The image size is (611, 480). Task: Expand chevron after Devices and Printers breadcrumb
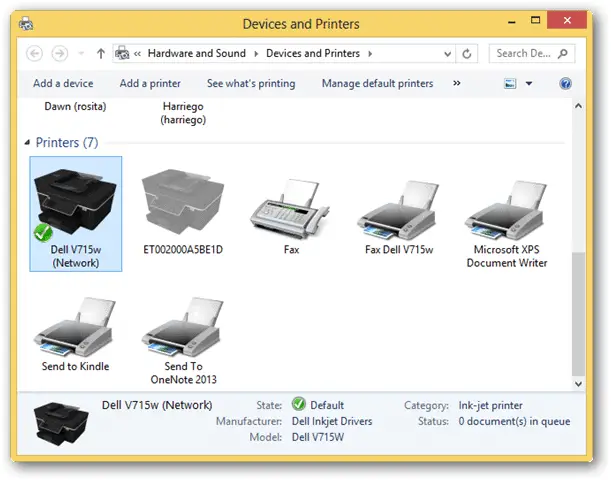pos(370,54)
